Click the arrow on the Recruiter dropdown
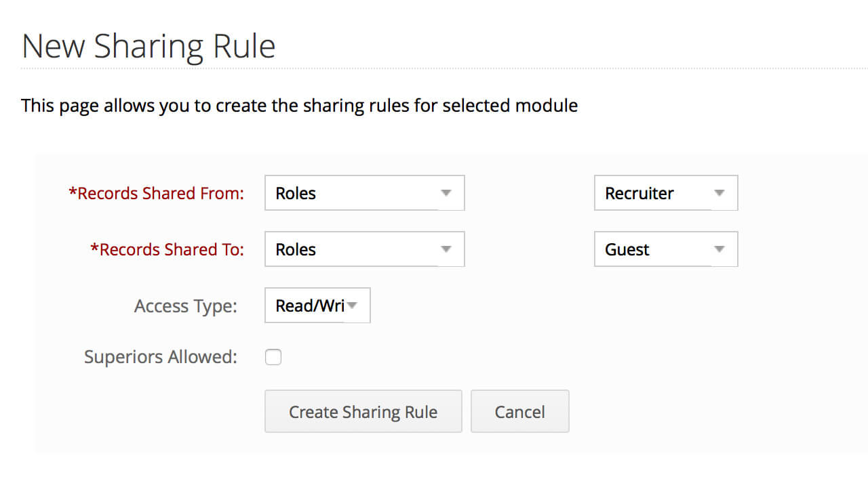Screen dimensions: 868x481 [719, 193]
